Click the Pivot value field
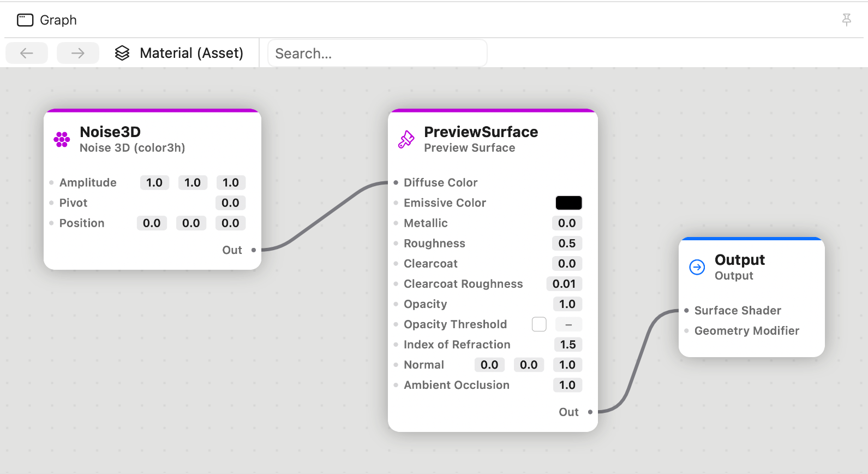868x474 pixels. tap(230, 203)
